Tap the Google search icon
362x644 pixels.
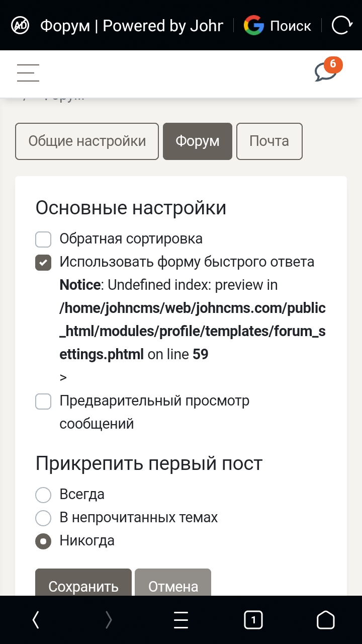click(x=254, y=25)
